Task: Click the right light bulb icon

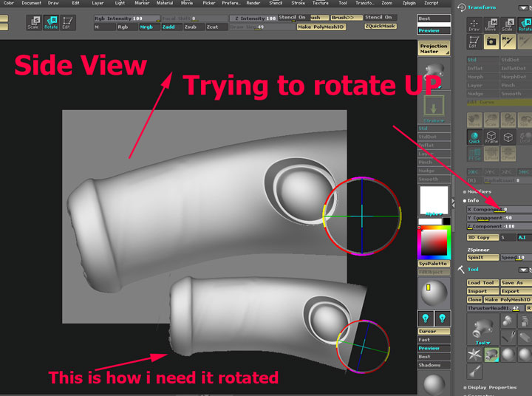Action: [442, 318]
